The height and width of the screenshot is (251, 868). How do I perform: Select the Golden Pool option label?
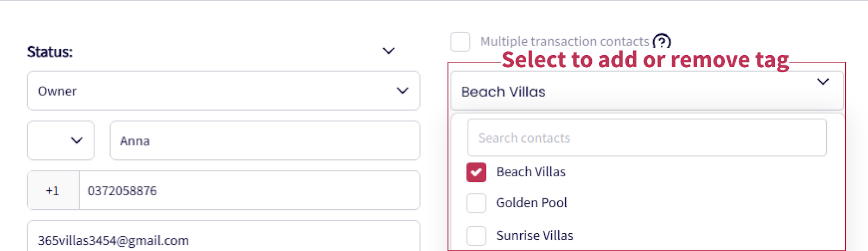click(x=532, y=203)
